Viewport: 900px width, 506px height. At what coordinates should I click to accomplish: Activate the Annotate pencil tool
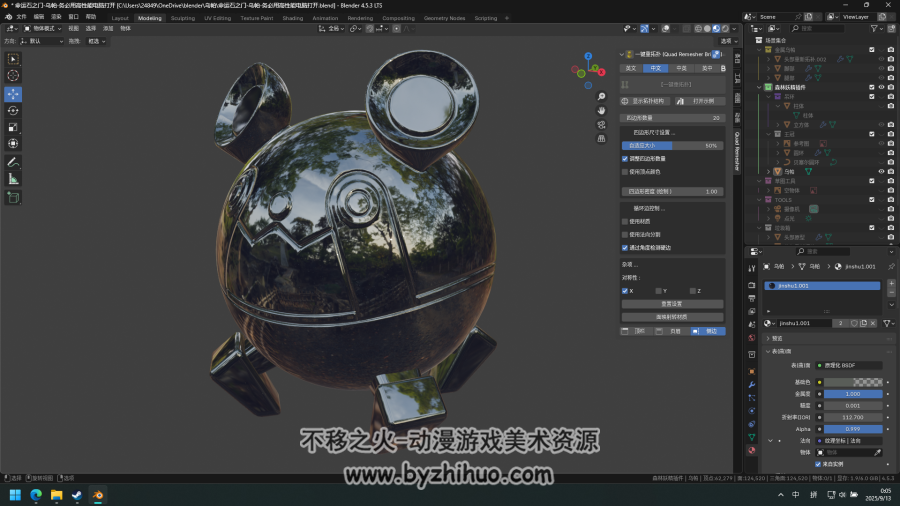[x=13, y=163]
